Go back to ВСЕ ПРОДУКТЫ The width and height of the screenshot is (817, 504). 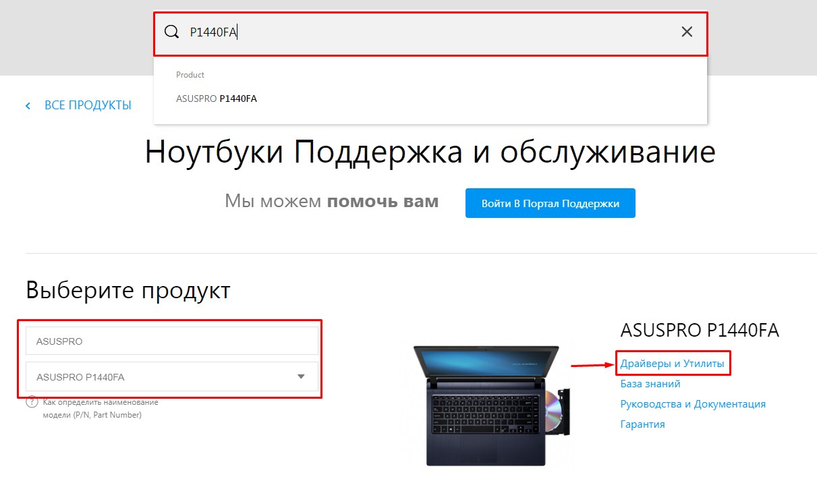pyautogui.click(x=88, y=105)
